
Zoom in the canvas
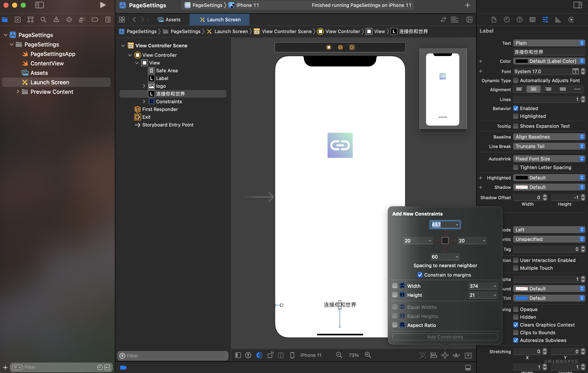point(368,355)
